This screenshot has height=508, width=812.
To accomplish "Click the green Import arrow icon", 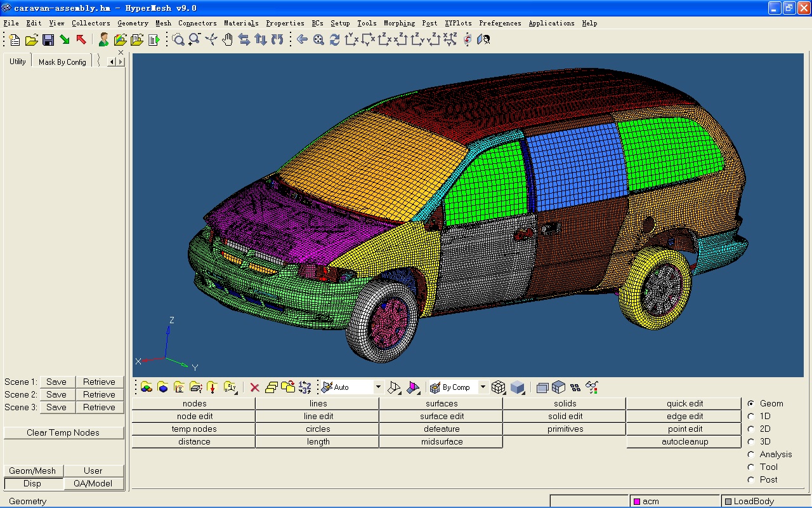I will point(65,40).
